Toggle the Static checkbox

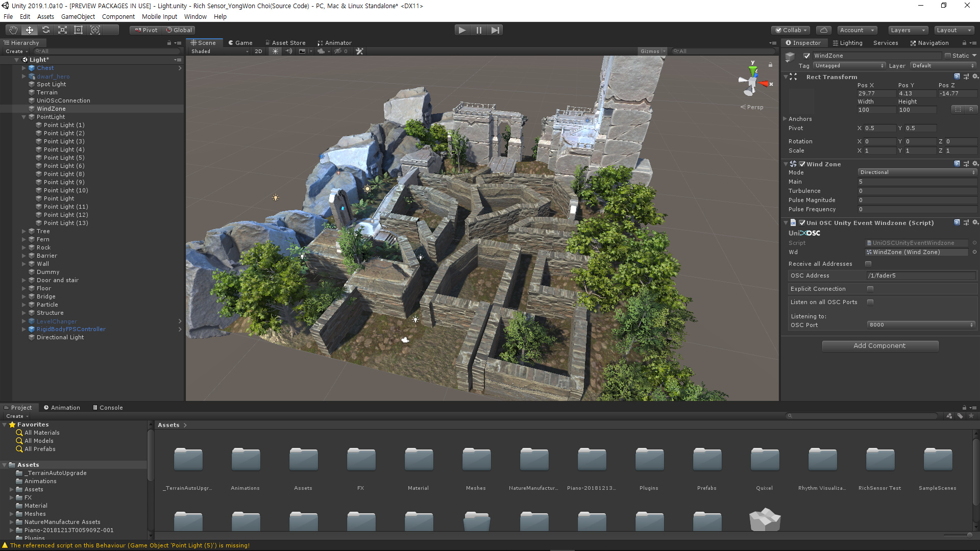click(948, 56)
